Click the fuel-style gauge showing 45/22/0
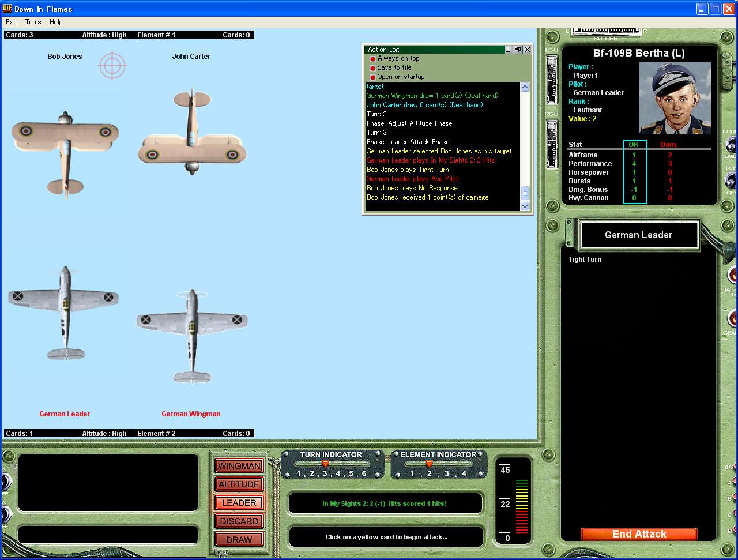Image resolution: width=738 pixels, height=560 pixels. click(513, 501)
